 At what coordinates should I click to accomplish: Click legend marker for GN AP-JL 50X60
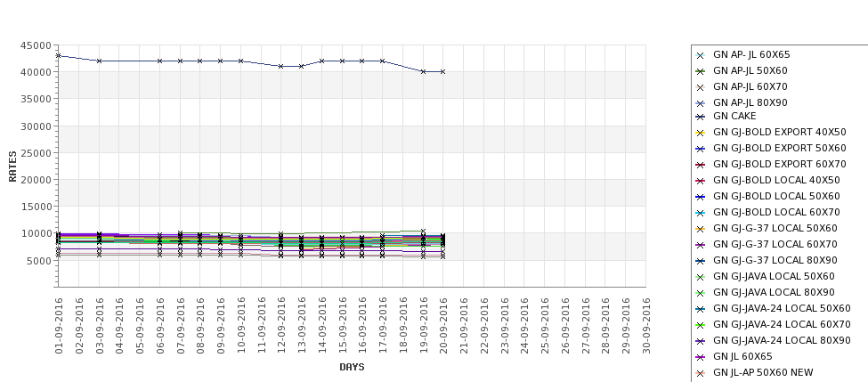(701, 71)
